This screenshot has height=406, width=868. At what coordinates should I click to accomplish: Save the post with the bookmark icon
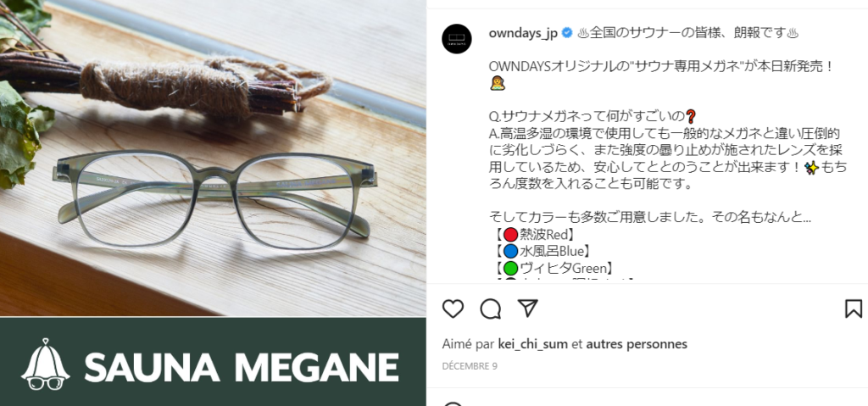click(854, 309)
